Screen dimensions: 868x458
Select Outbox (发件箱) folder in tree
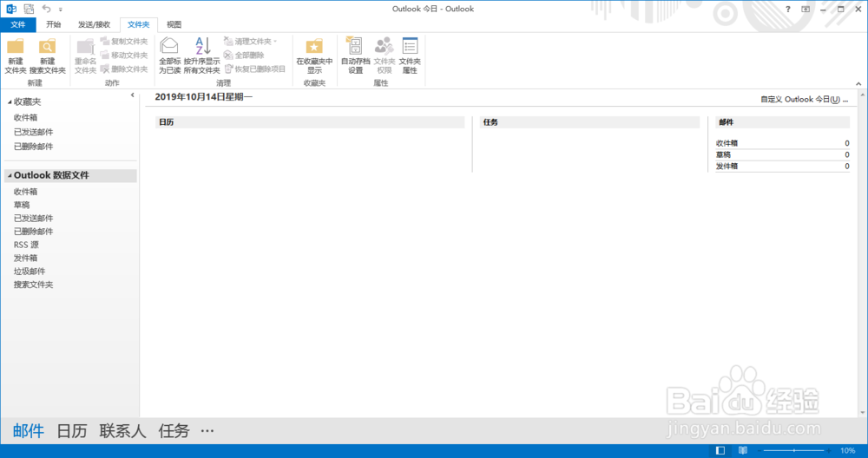[x=25, y=258]
